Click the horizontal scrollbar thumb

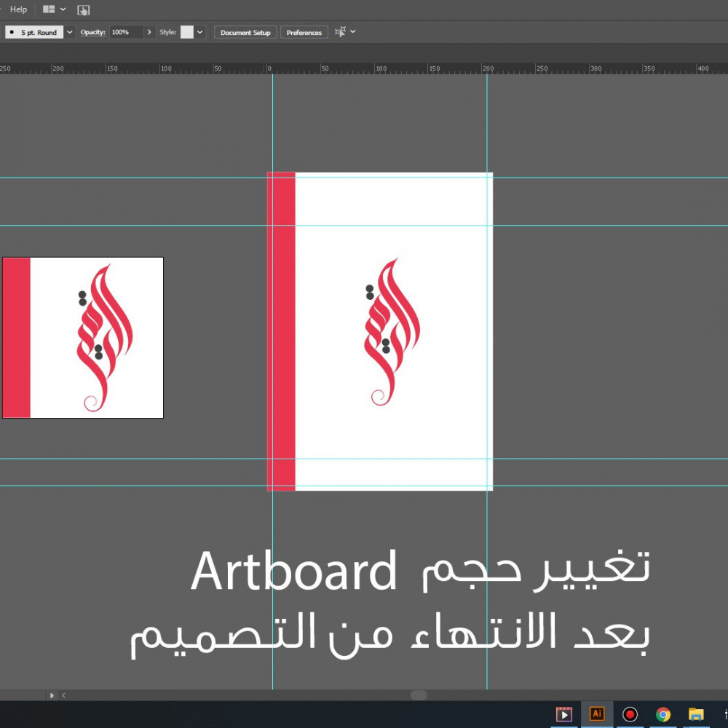[421, 695]
